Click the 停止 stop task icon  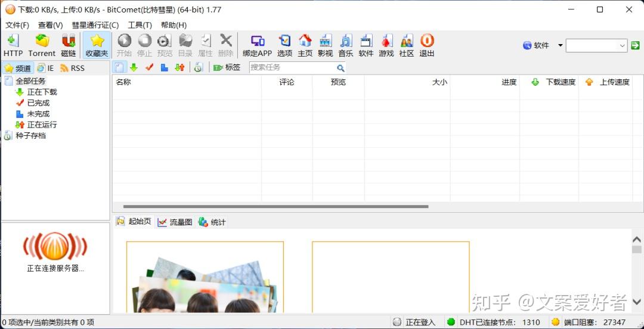pyautogui.click(x=144, y=45)
